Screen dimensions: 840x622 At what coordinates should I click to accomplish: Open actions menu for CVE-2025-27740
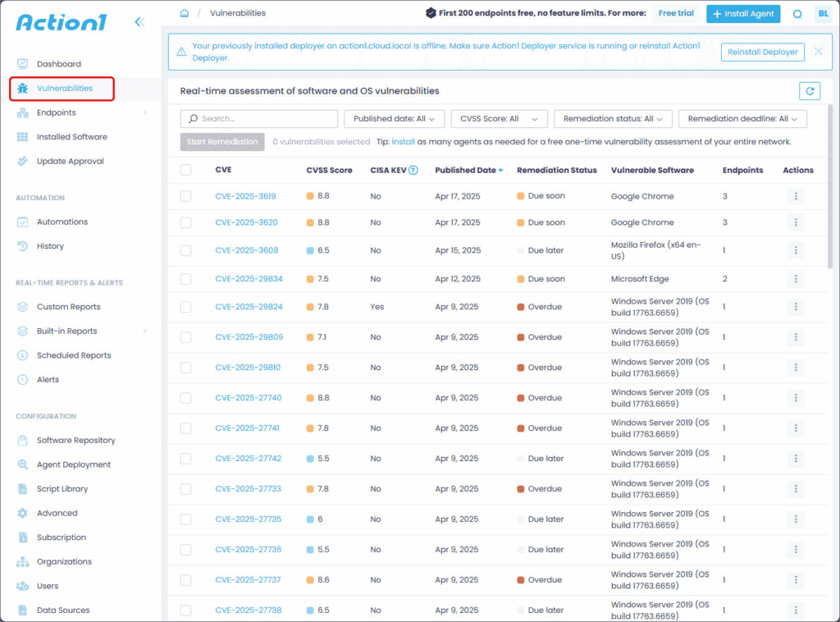[796, 397]
